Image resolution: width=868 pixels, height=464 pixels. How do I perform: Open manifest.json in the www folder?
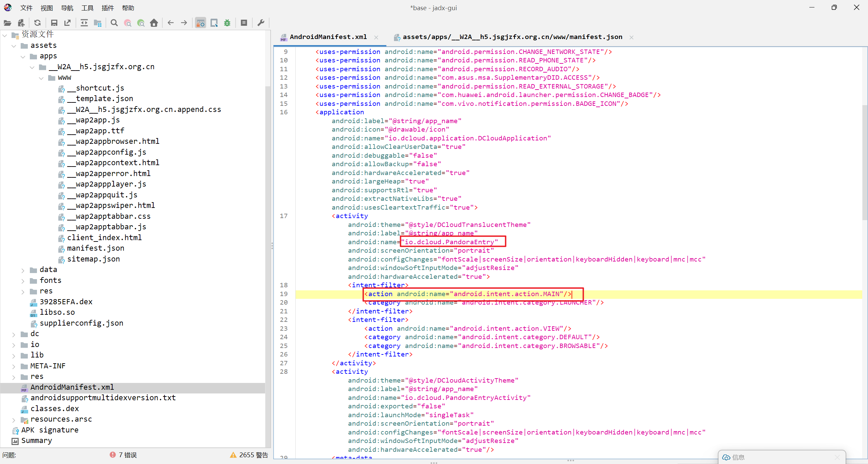click(95, 248)
